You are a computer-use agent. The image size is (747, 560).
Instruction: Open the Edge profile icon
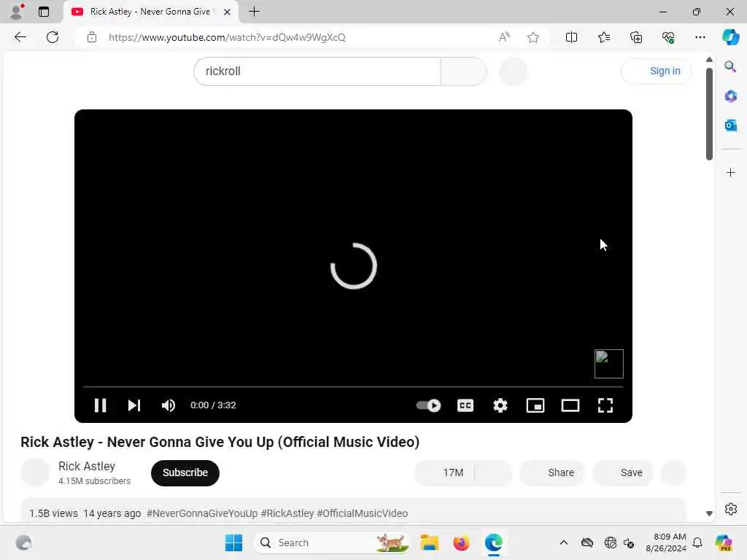pyautogui.click(x=16, y=12)
